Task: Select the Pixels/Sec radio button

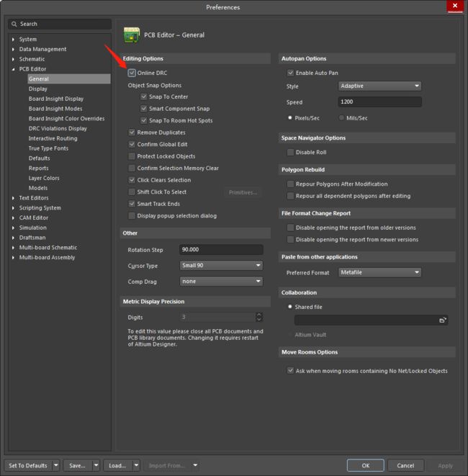Action: point(290,118)
